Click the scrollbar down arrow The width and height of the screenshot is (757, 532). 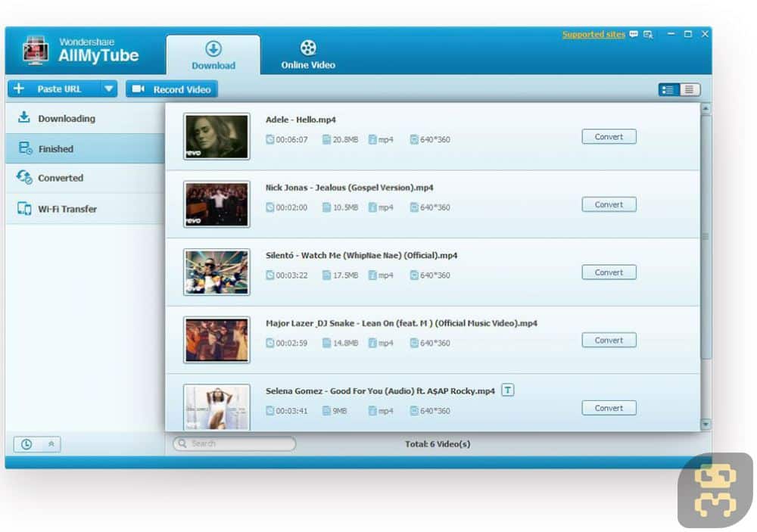(x=706, y=424)
